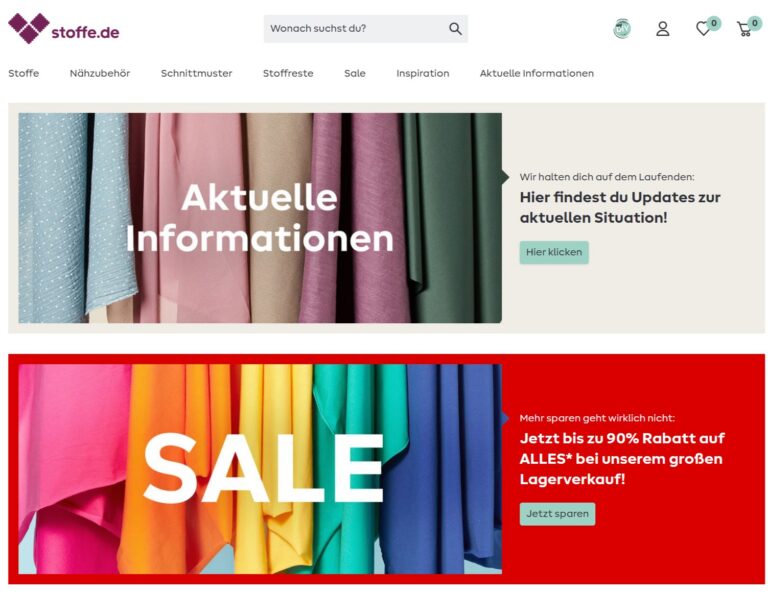768x592 pixels.
Task: Select Aktuelle Informationen in navigation
Action: coord(537,73)
